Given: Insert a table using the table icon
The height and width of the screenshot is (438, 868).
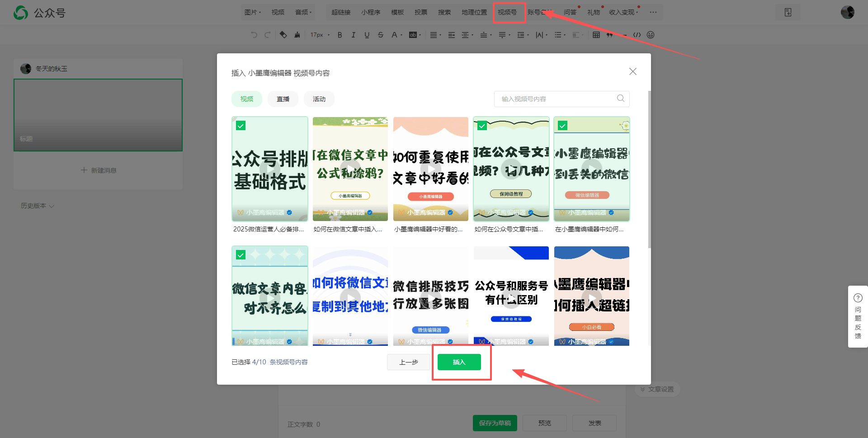Looking at the screenshot, I should (596, 35).
